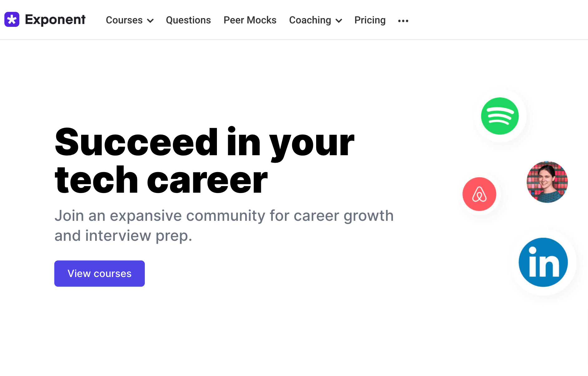Open the Courses menu item
The image size is (588, 376).
(124, 20)
